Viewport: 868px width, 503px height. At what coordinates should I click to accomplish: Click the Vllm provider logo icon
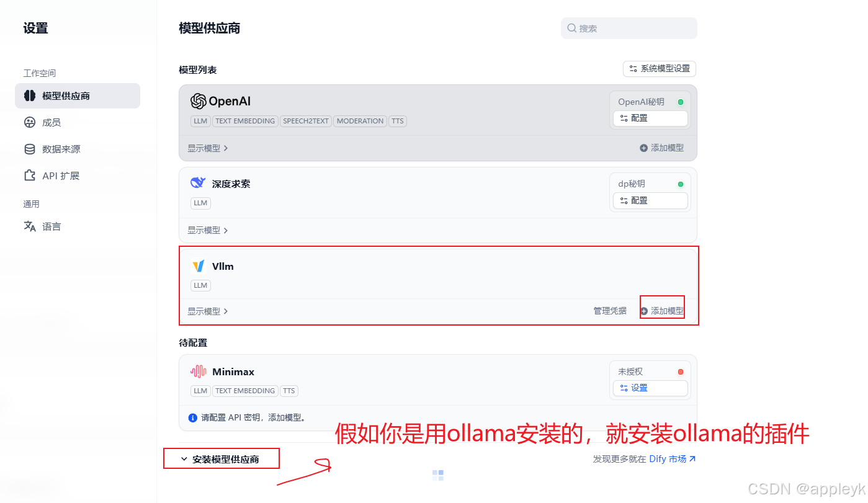point(198,265)
